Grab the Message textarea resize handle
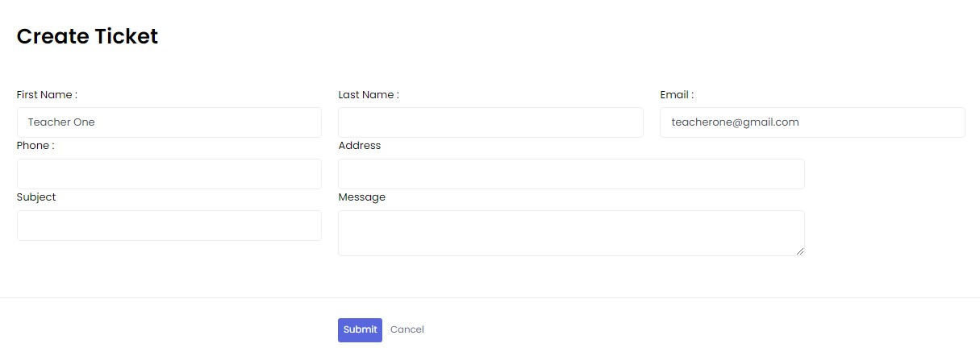 800,251
